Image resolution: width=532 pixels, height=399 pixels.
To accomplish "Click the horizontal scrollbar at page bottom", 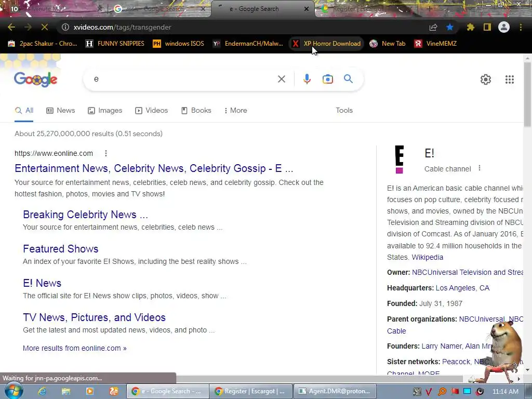I will [x=319, y=378].
